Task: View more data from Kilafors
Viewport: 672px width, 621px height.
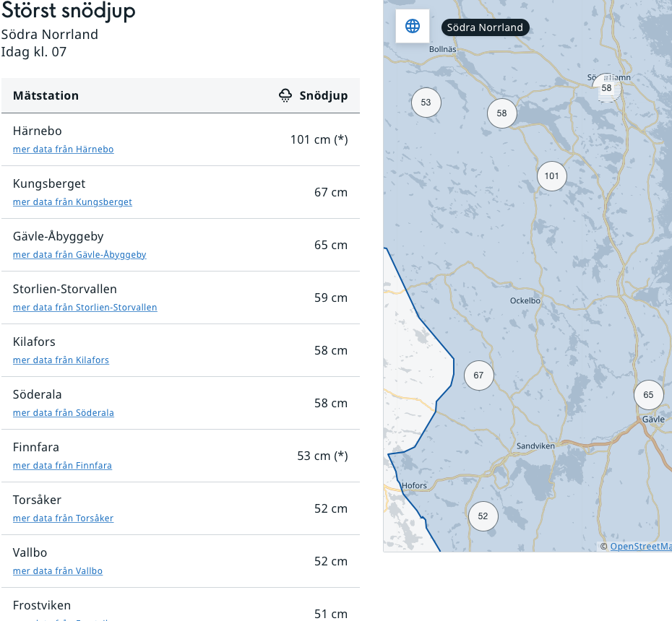Action: (61, 360)
